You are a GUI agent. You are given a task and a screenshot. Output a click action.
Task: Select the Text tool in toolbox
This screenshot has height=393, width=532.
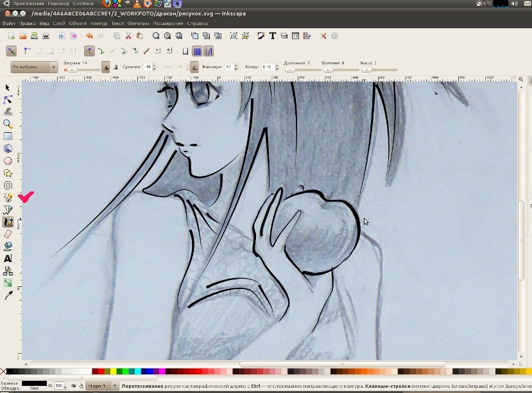tap(8, 258)
